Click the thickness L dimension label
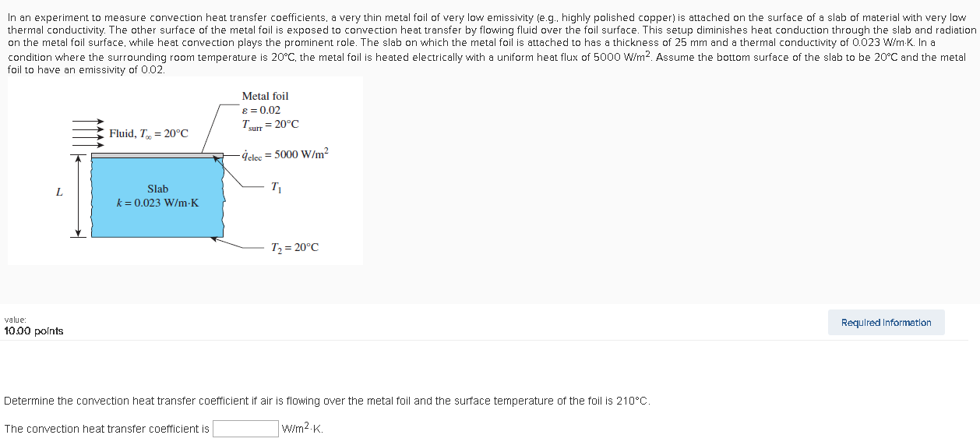 pyautogui.click(x=59, y=193)
